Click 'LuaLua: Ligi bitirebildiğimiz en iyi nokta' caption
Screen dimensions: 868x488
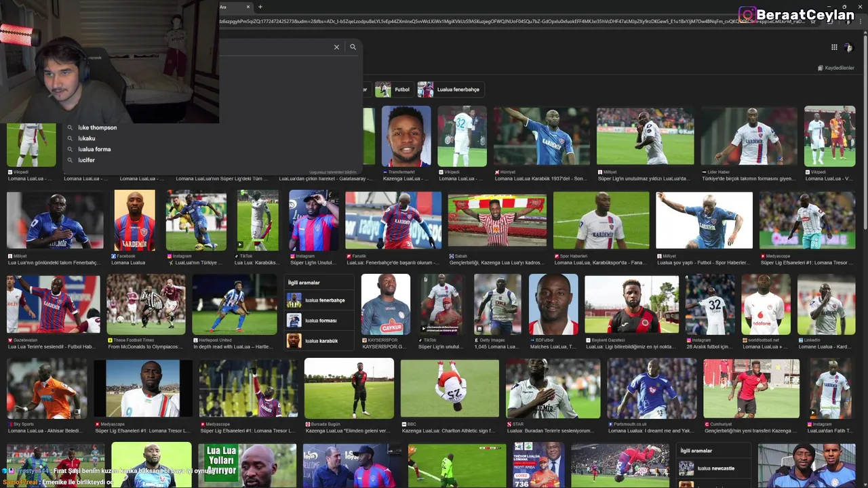(x=631, y=346)
